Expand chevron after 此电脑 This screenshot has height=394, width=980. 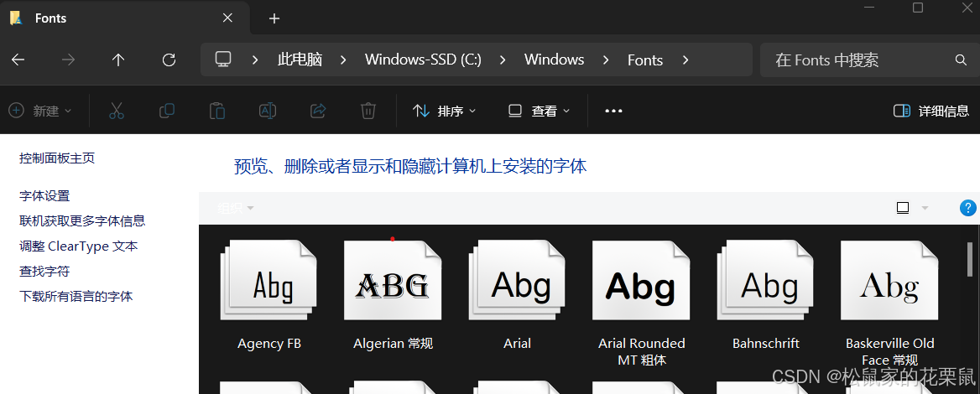(x=343, y=60)
